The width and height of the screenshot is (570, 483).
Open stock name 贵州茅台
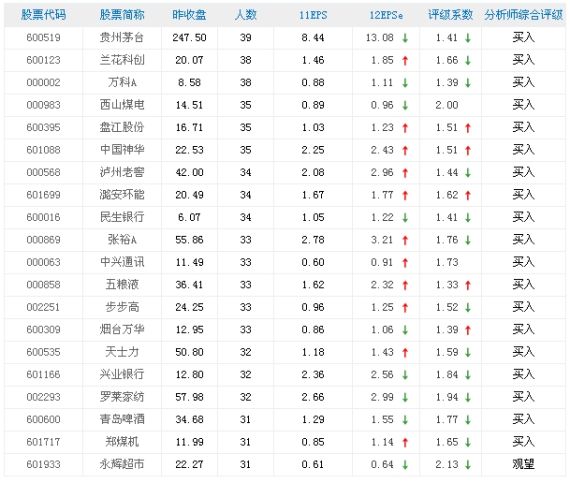[122, 37]
